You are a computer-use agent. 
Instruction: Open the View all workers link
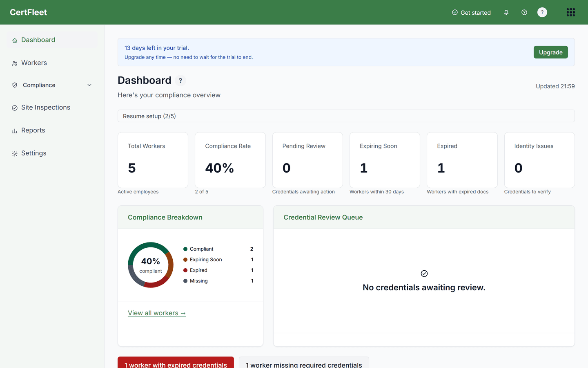click(157, 313)
